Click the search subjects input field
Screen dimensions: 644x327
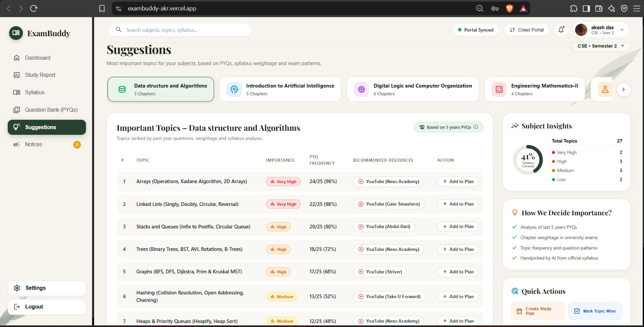pos(180,30)
